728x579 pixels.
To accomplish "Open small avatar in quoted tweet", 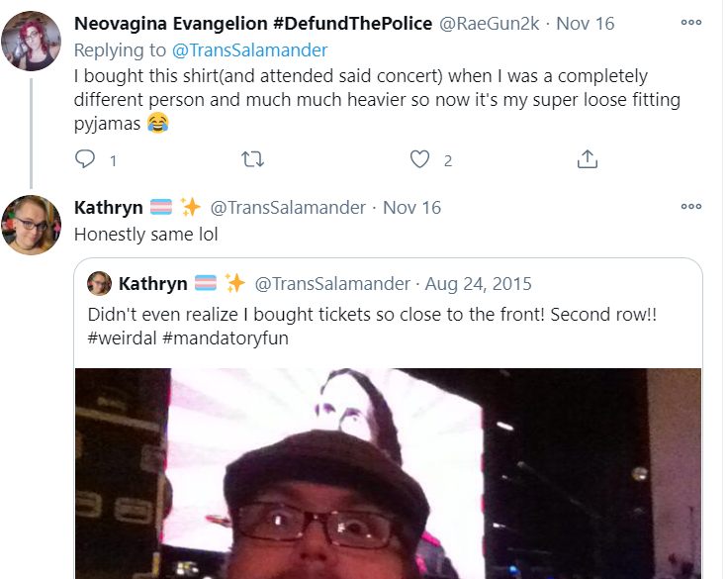I will pyautogui.click(x=99, y=283).
